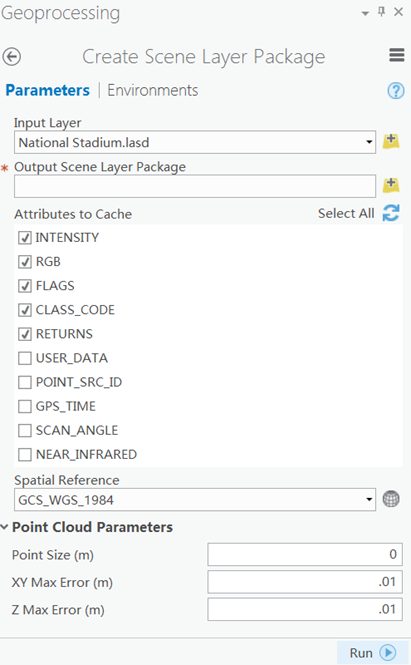Uncheck the INTENSITY attribute
Image resolution: width=411 pixels, height=665 pixels.
pyautogui.click(x=25, y=238)
